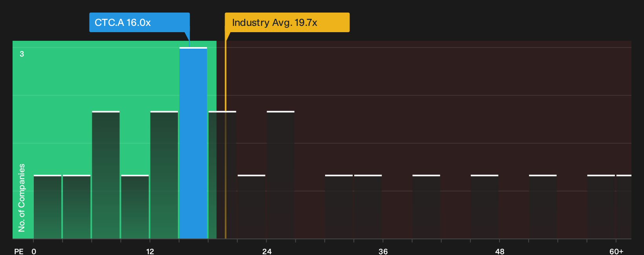Select the histogram bar starting at PE 0
Viewport: 644px width, 255px height.
[x=48, y=207]
